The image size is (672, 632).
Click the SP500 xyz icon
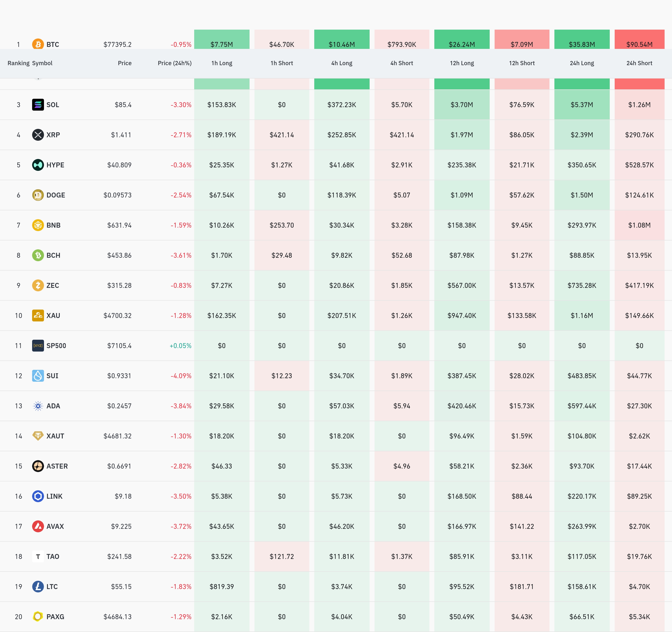[38, 346]
